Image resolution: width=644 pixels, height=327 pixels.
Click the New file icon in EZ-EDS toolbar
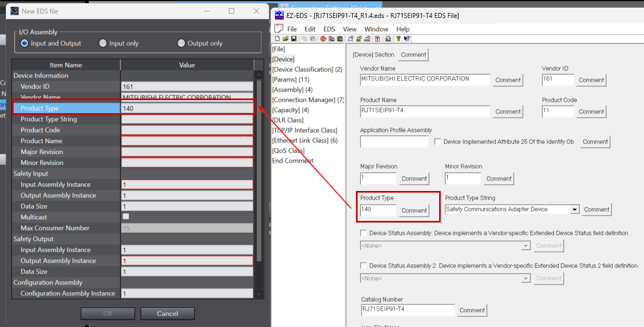[277, 39]
